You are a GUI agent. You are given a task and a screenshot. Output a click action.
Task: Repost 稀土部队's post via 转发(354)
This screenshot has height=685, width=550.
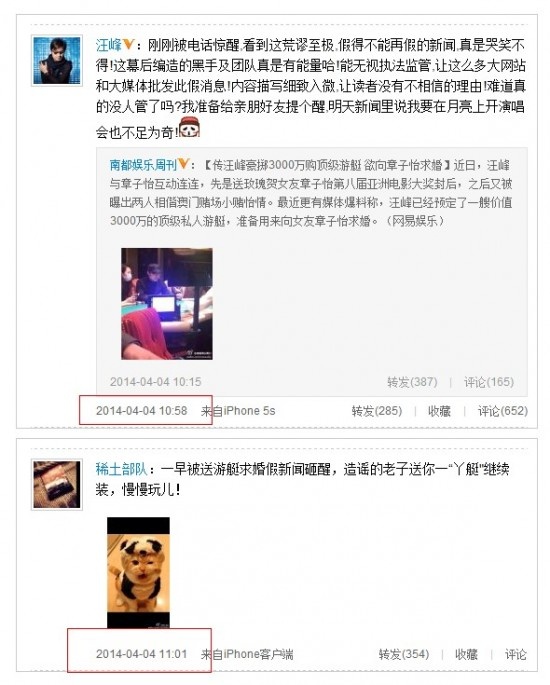coord(404,654)
